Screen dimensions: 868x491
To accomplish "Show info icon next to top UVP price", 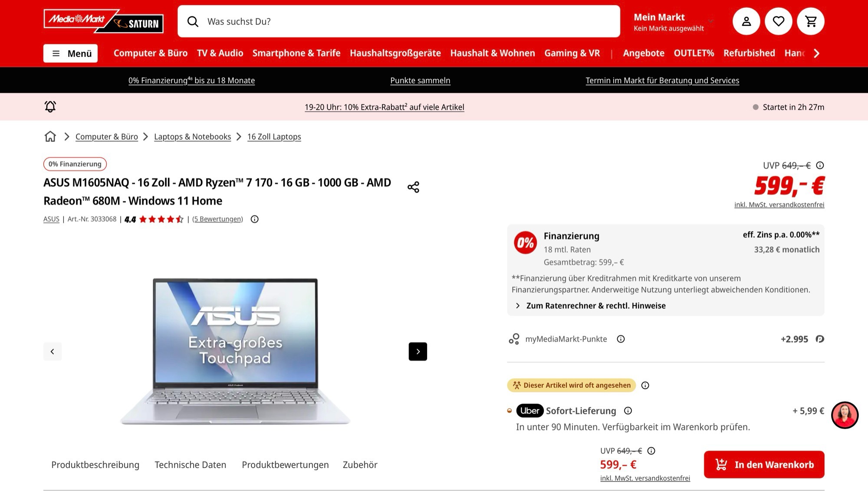I will (x=820, y=165).
